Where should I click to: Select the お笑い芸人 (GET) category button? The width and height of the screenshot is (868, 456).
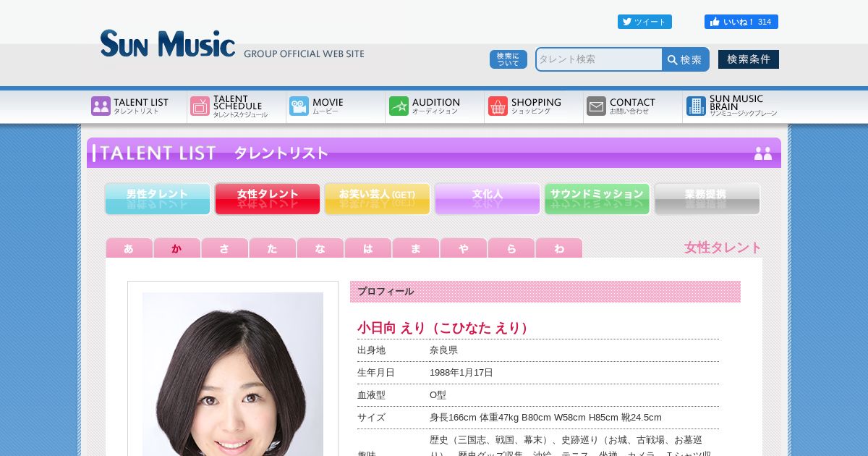click(x=378, y=198)
